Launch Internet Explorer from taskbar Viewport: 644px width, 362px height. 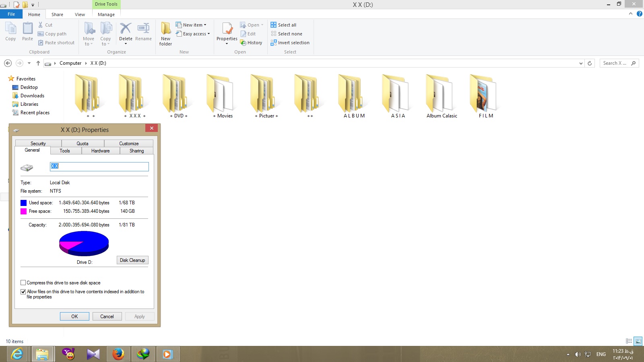(17, 354)
